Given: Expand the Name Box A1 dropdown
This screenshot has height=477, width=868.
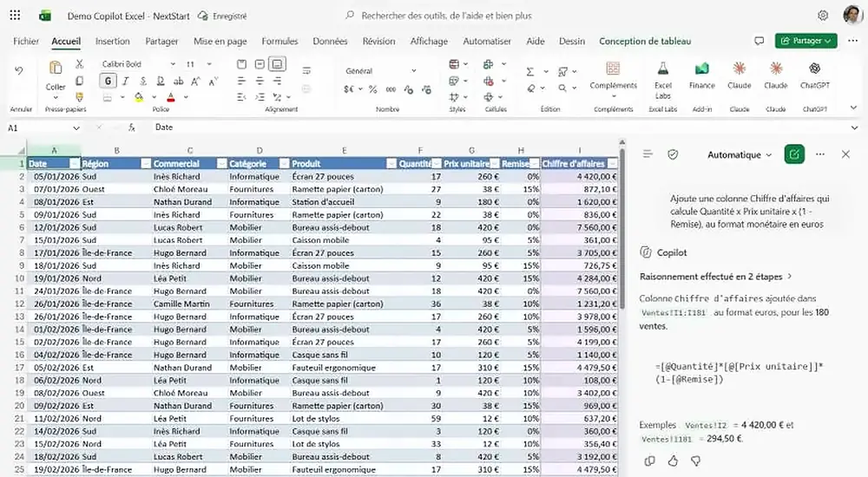Looking at the screenshot, I should [76, 127].
